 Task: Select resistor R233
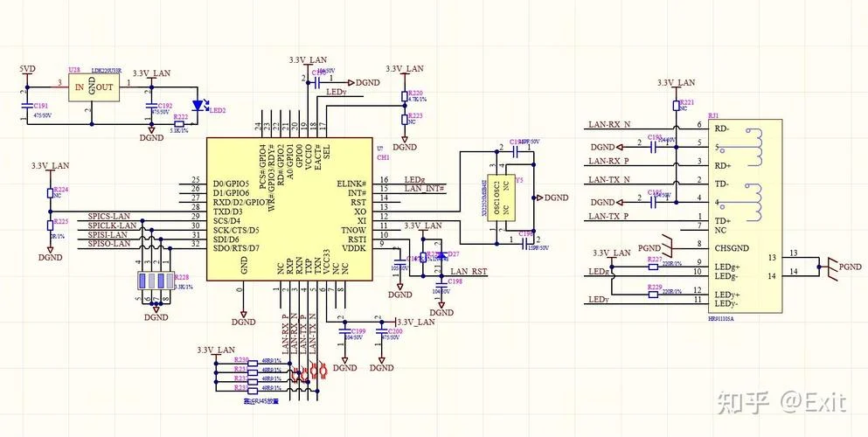[x=253, y=390]
